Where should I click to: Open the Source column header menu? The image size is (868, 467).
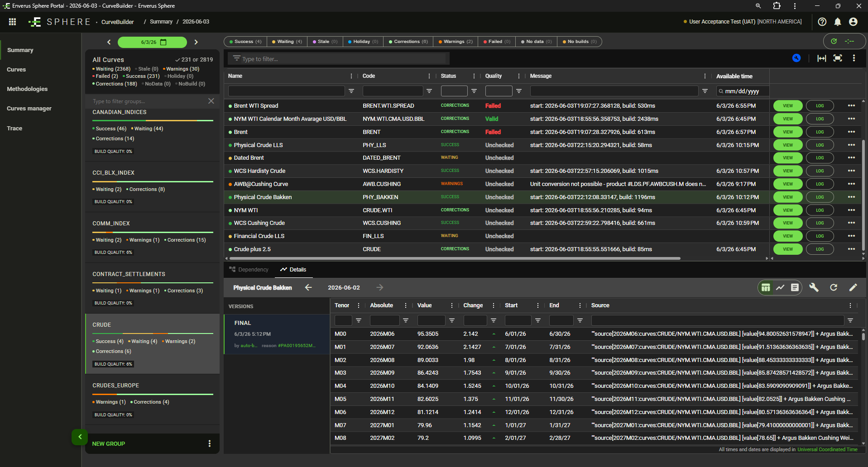(x=850, y=305)
